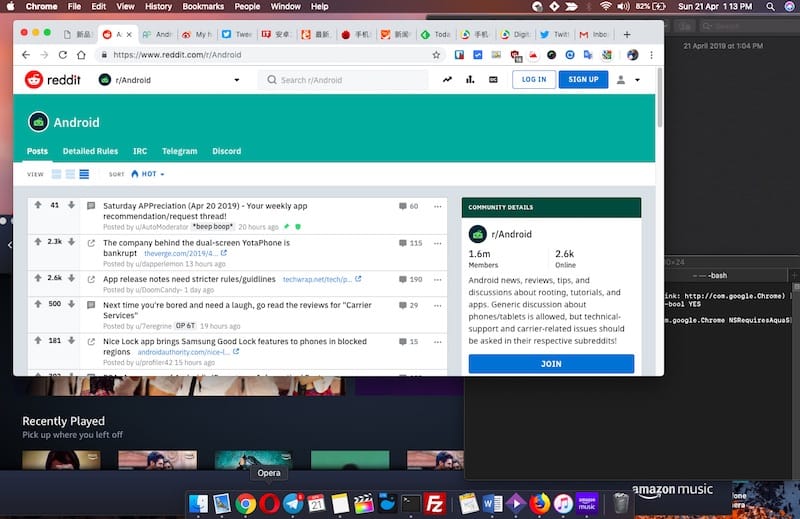Open more options for Carrier Services post

pos(438,306)
